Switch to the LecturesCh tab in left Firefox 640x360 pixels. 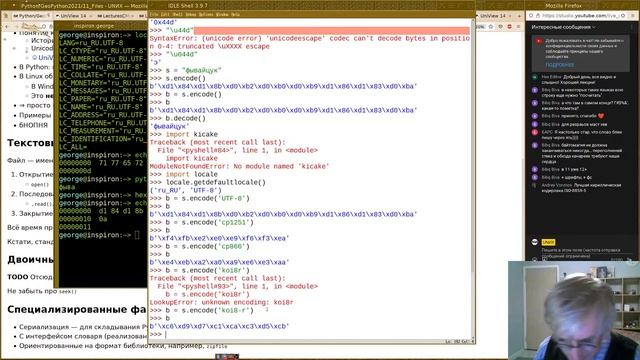pyautogui.click(x=114, y=16)
